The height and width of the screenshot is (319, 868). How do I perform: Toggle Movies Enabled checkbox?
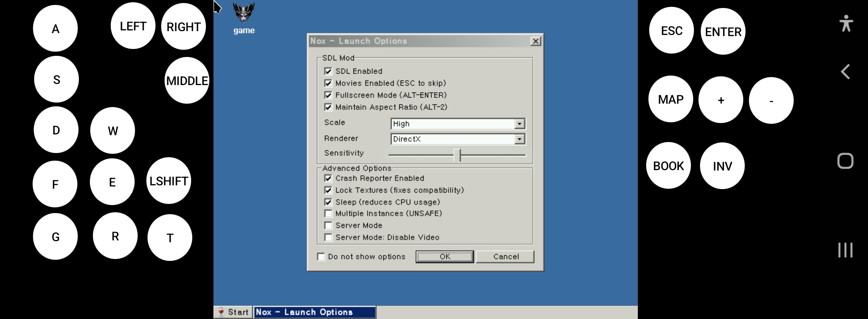click(328, 83)
